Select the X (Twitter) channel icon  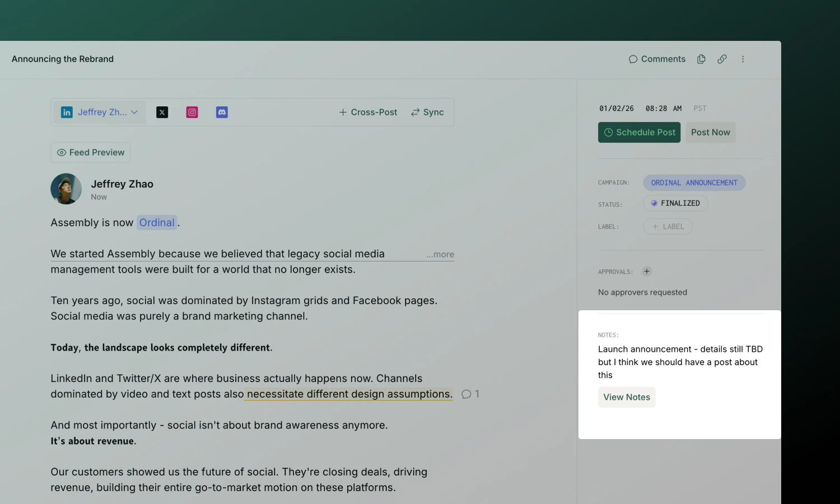[x=162, y=112]
